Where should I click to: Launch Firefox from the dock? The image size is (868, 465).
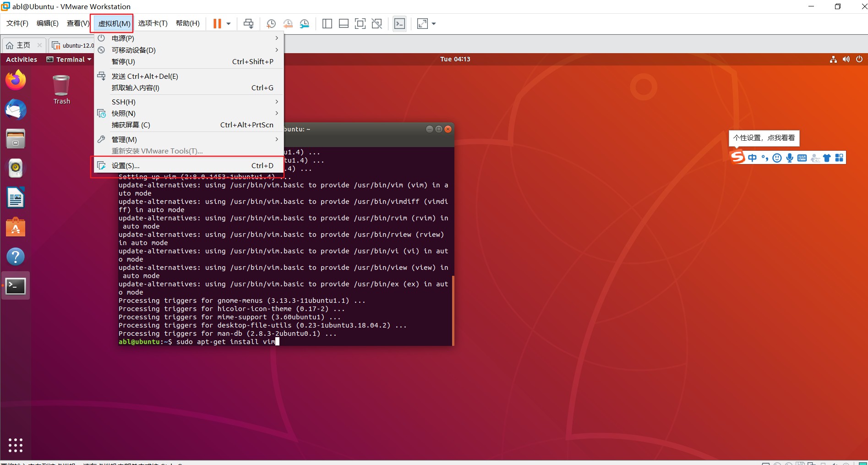click(16, 80)
